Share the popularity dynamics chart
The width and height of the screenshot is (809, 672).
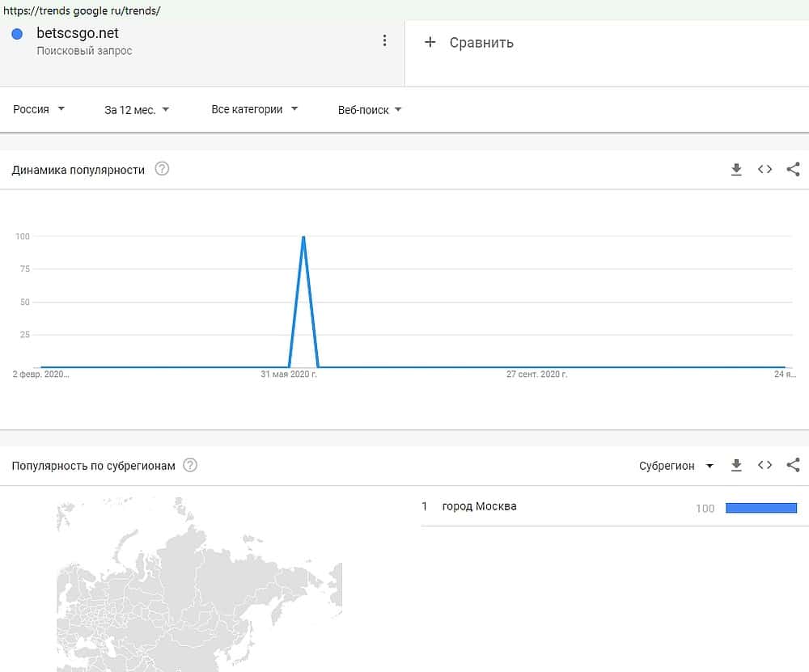click(793, 169)
